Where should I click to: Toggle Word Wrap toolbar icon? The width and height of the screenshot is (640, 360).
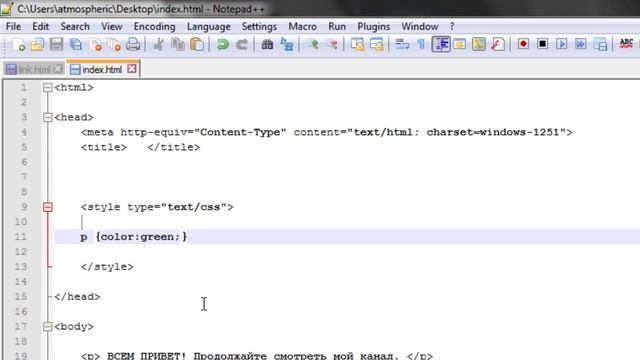(x=402, y=44)
